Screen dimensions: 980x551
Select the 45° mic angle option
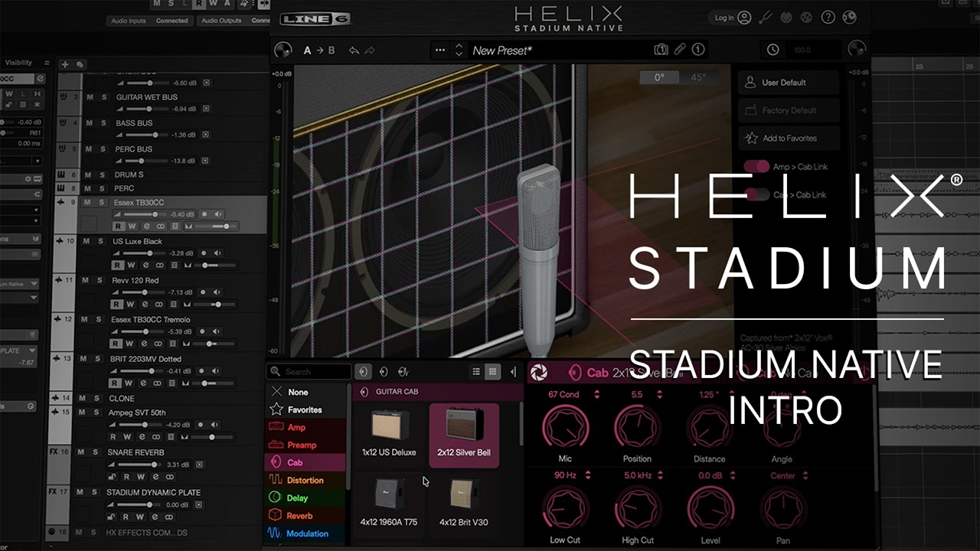(x=698, y=77)
